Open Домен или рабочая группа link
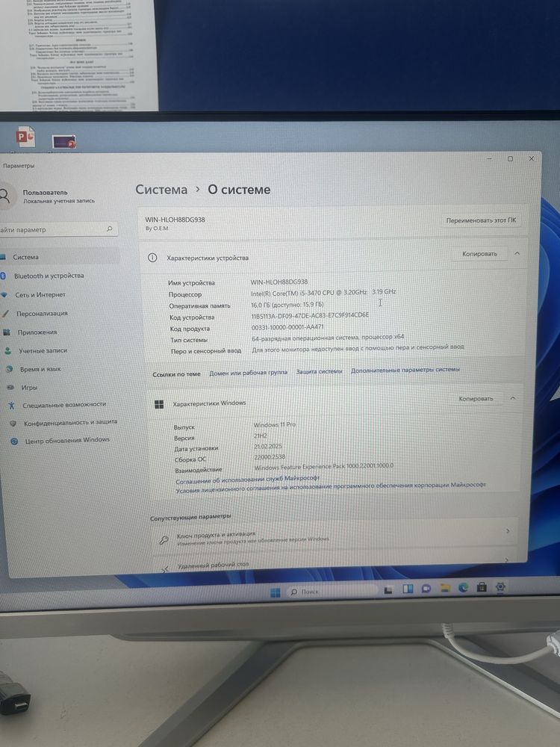The height and width of the screenshot is (747, 560). [x=248, y=373]
